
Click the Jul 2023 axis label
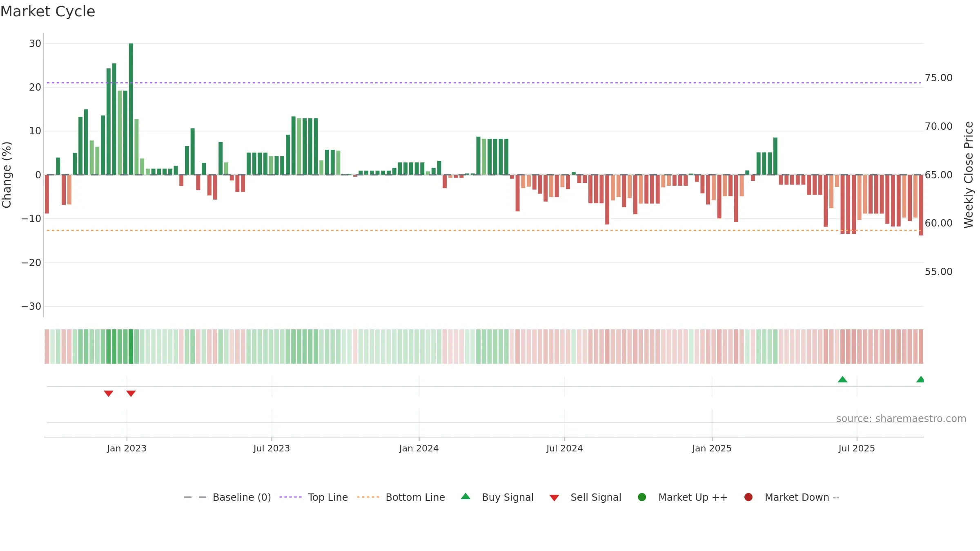(272, 449)
